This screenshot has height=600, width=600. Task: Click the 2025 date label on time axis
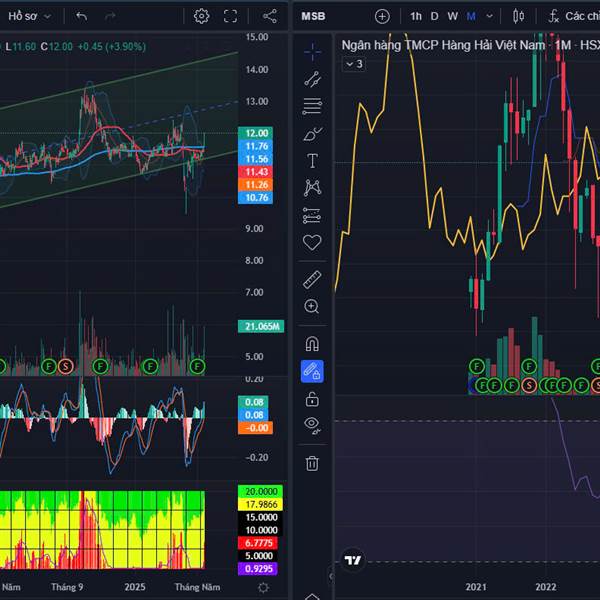pos(135,587)
